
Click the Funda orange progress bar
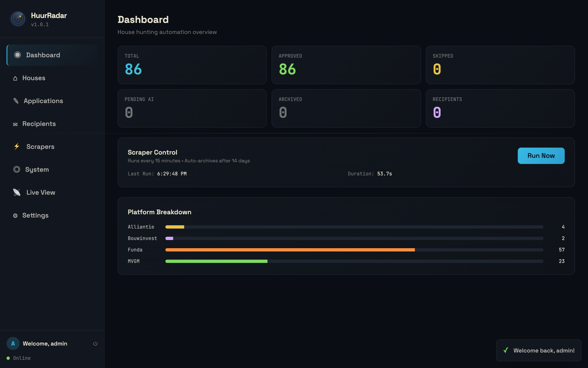[290, 250]
